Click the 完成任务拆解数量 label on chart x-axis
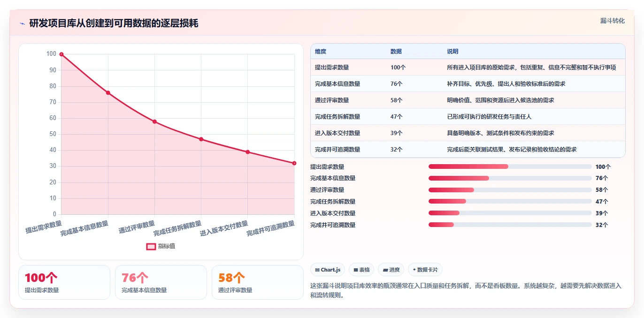This screenshot has width=644, height=318. click(177, 228)
